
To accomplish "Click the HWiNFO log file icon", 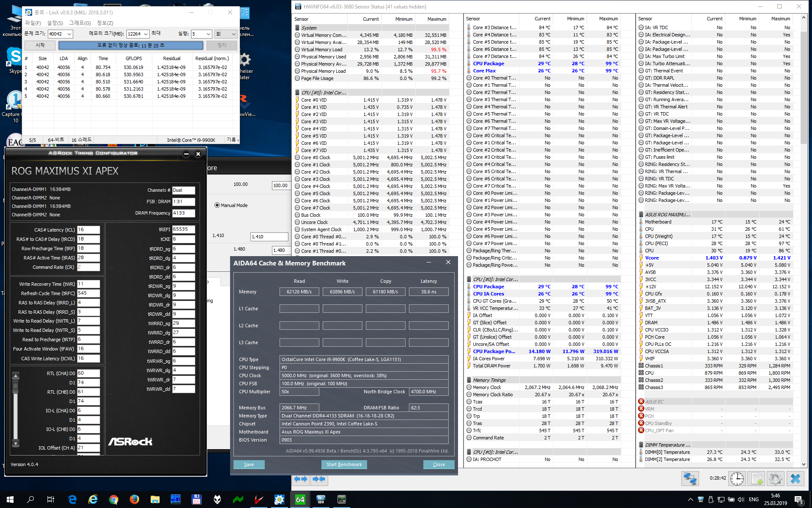I will (x=757, y=479).
